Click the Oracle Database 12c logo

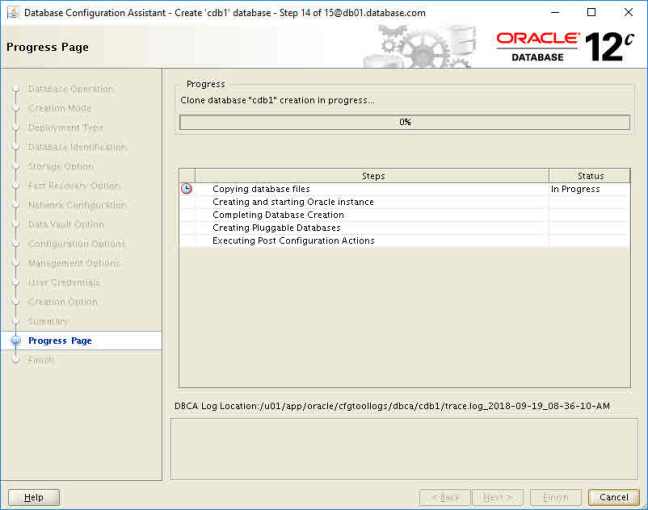[564, 45]
